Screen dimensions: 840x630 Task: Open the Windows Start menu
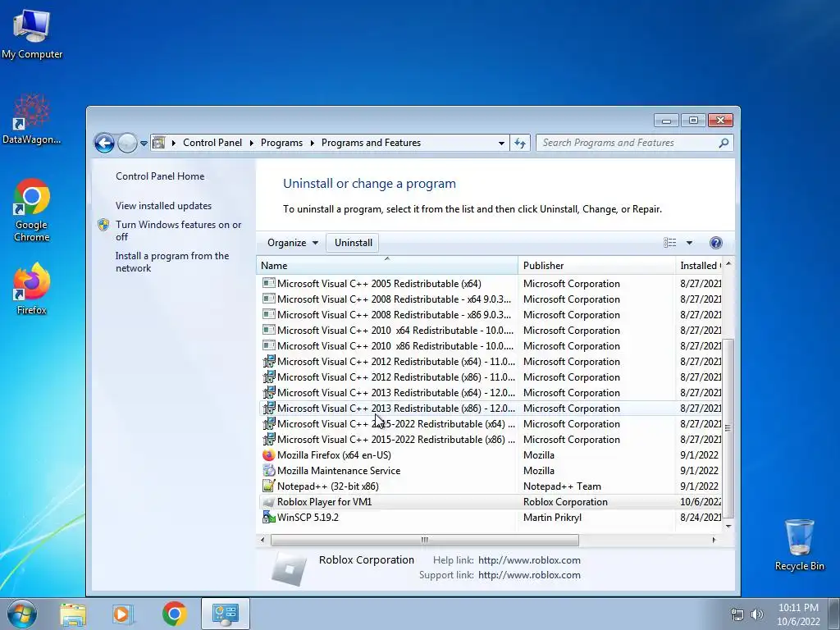[x=22, y=614]
